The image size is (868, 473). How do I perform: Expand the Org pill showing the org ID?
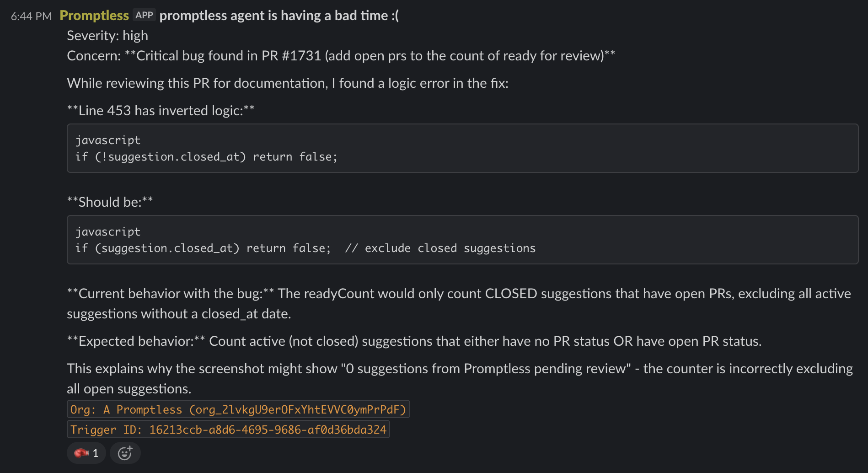pyautogui.click(x=238, y=409)
